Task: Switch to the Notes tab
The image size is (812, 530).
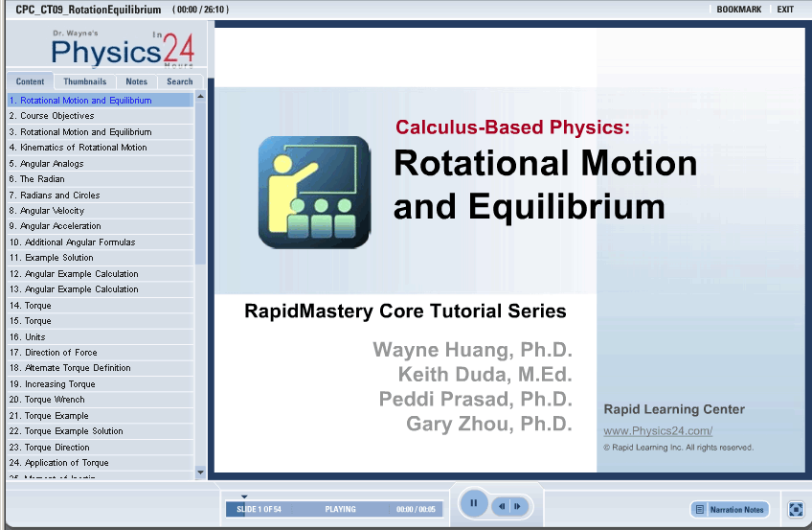Action: (137, 81)
